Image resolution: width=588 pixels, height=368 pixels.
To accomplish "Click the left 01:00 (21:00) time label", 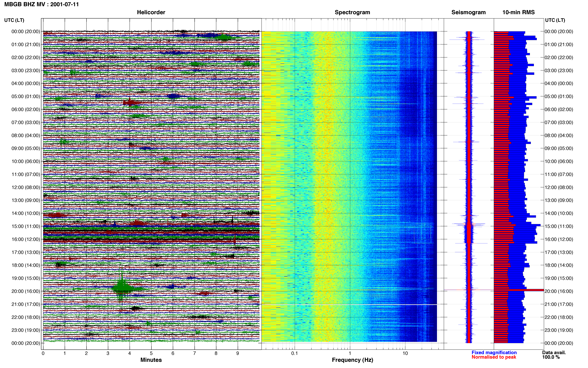I will point(26,45).
